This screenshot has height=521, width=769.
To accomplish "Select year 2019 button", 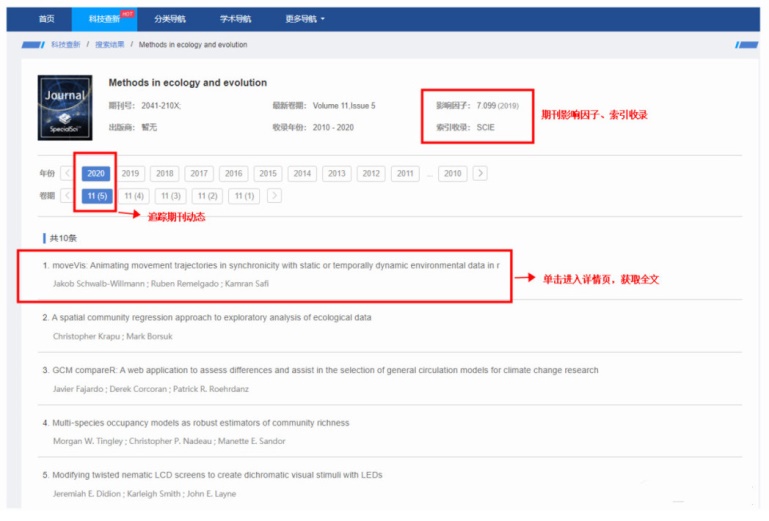I will coord(130,174).
